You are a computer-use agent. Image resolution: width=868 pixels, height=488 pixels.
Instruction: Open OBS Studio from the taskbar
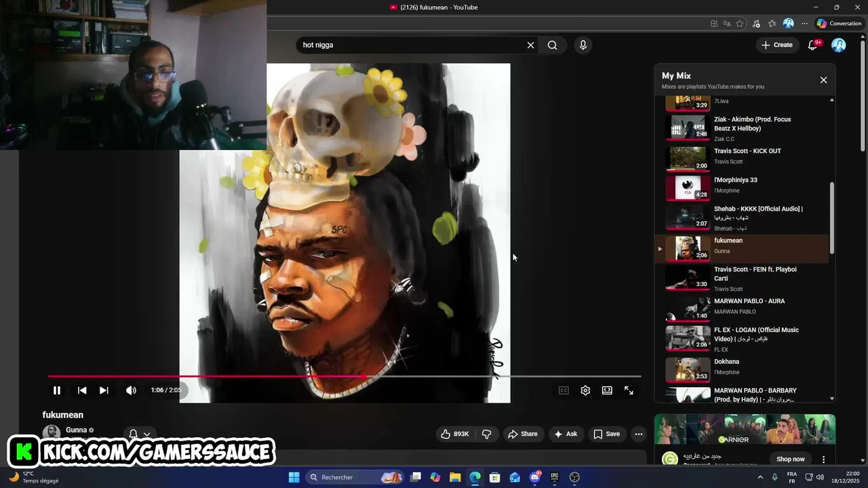tap(574, 477)
